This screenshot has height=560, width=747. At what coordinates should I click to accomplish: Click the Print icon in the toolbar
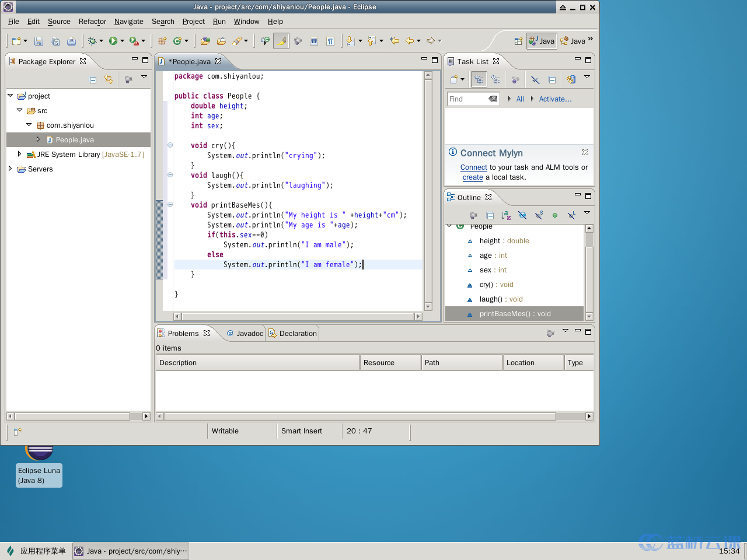pyautogui.click(x=71, y=41)
